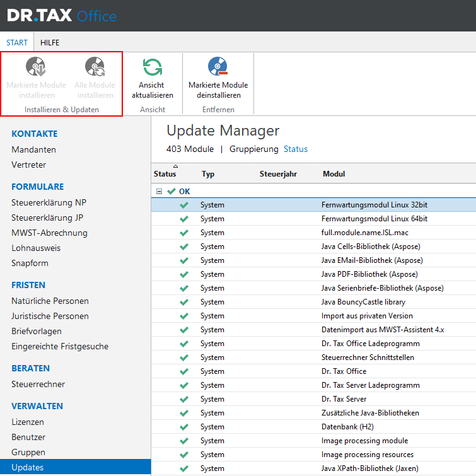Select the Dr. Tax Office module row
476x476 pixels.
coord(313,371)
